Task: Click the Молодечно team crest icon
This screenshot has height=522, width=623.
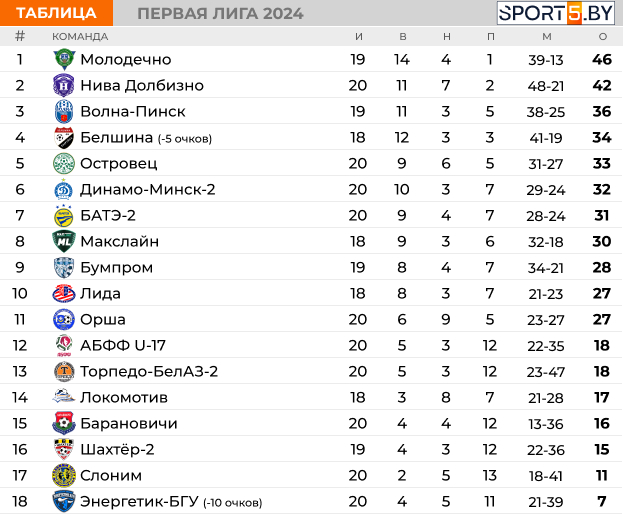Action: 64,59
